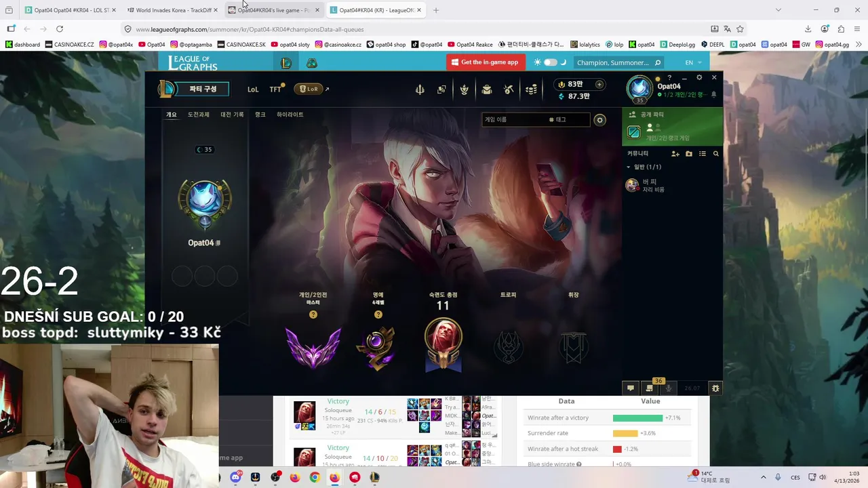Click the add folder icon in social panel
The width and height of the screenshot is (868, 488).
(689, 154)
